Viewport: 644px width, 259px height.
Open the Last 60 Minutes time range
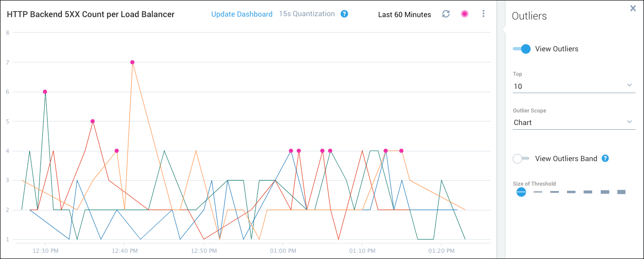click(404, 14)
